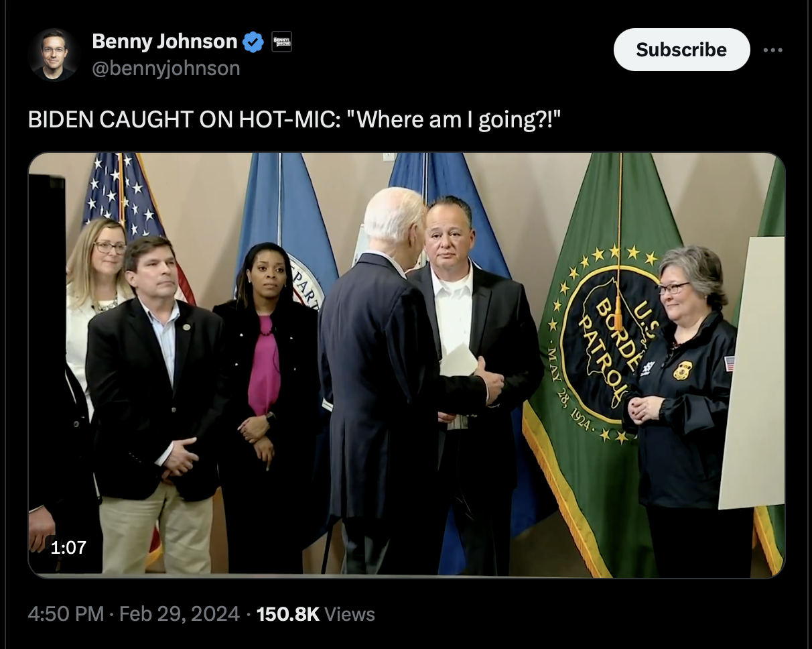The height and width of the screenshot is (649, 812).
Task: Click the white board at video's right edge
Action: pyautogui.click(x=754, y=375)
